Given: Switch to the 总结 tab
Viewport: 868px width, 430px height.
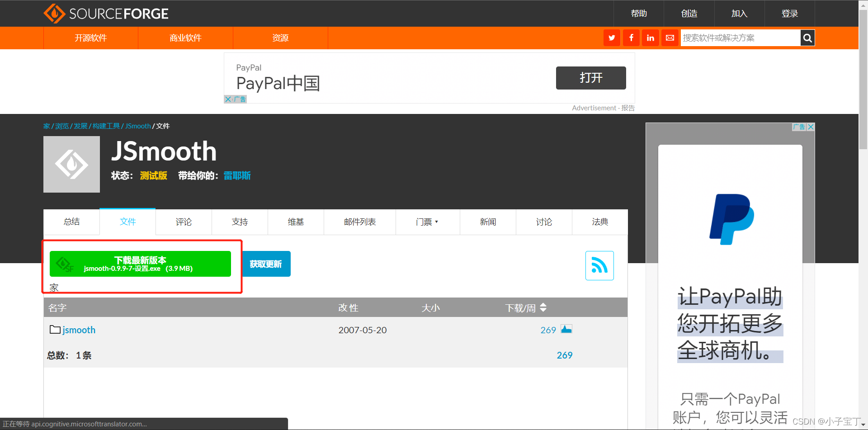Looking at the screenshot, I should [71, 222].
